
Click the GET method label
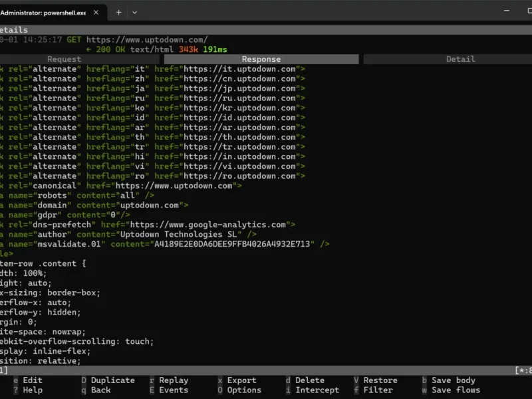pyautogui.click(x=74, y=40)
